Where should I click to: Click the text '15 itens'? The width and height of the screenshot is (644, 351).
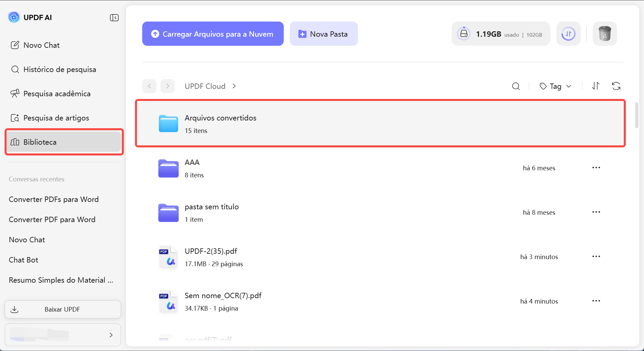click(x=196, y=131)
